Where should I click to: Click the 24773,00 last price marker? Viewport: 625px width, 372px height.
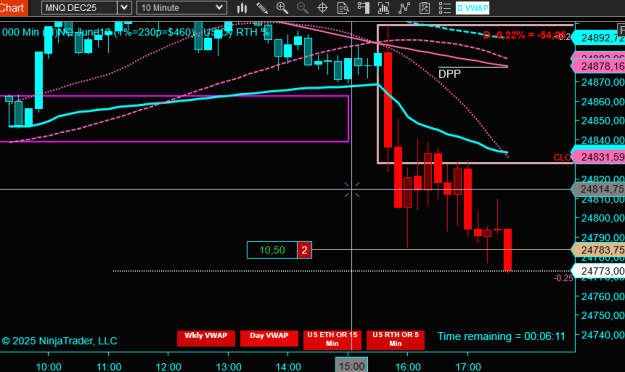(x=599, y=271)
